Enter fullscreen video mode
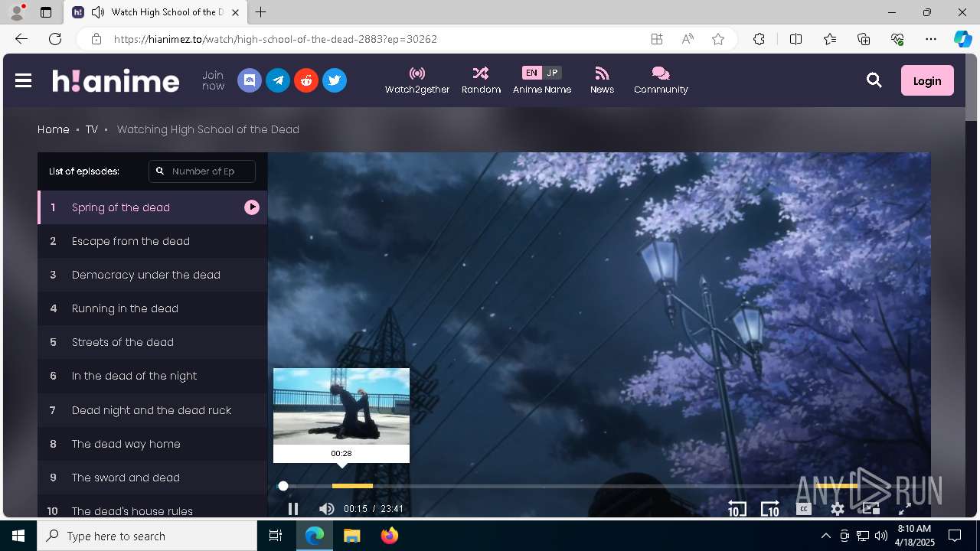Screen dimensions: 980x551 point(904,509)
